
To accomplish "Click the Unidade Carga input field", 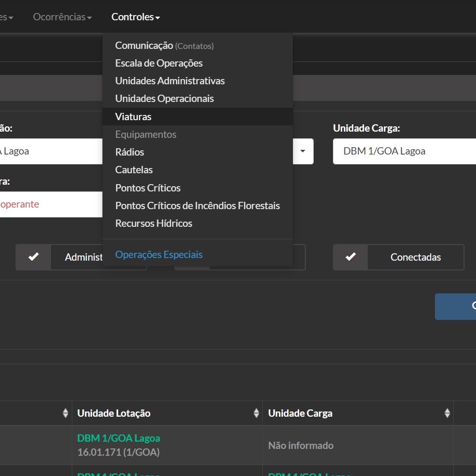I will (404, 151).
